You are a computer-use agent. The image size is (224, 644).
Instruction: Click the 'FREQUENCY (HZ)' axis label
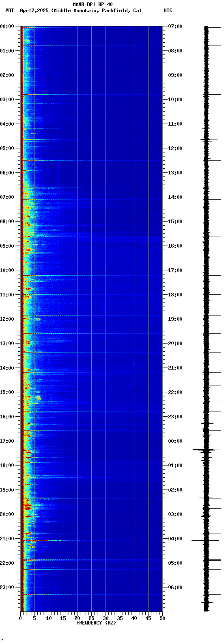point(96,623)
